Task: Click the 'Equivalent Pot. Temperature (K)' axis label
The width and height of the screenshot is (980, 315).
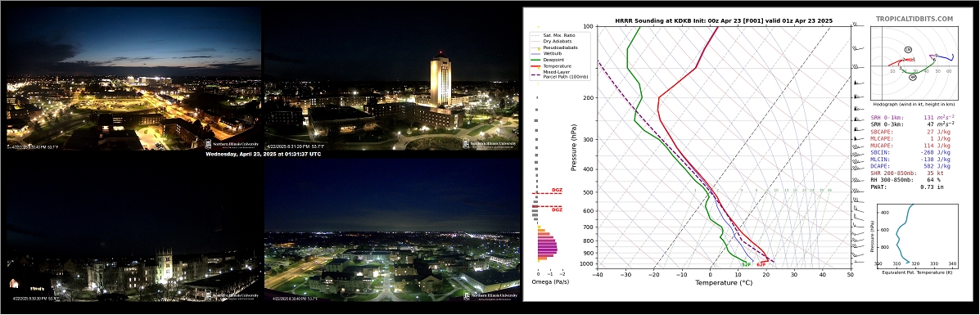Action: click(x=918, y=272)
